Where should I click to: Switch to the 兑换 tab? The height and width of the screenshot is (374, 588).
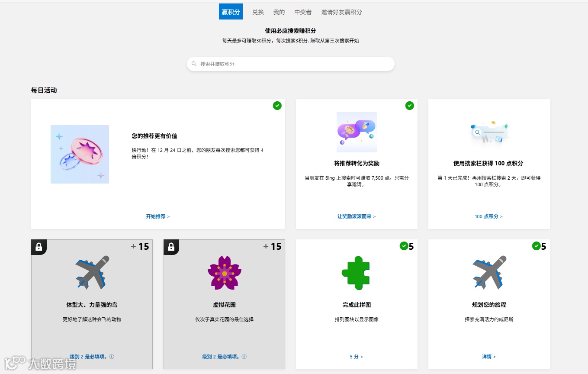pos(258,12)
